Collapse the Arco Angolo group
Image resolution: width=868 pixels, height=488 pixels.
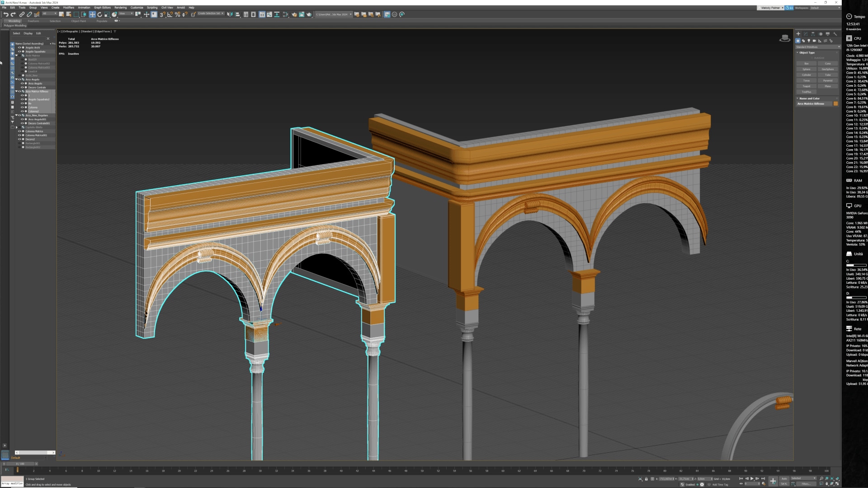pyautogui.click(x=16, y=80)
